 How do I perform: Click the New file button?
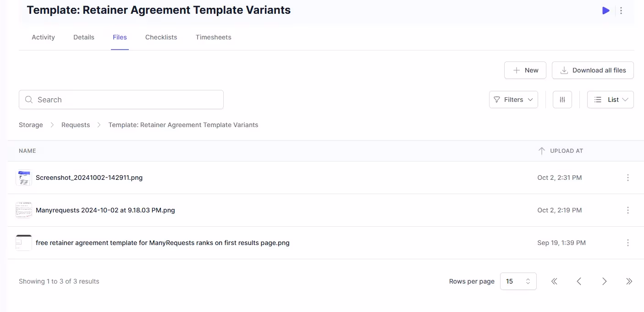(525, 70)
